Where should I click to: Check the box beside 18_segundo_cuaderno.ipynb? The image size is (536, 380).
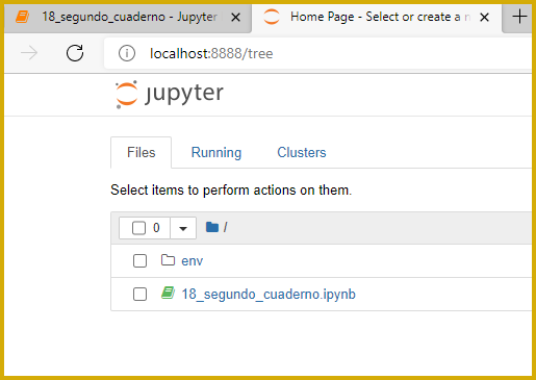140,294
